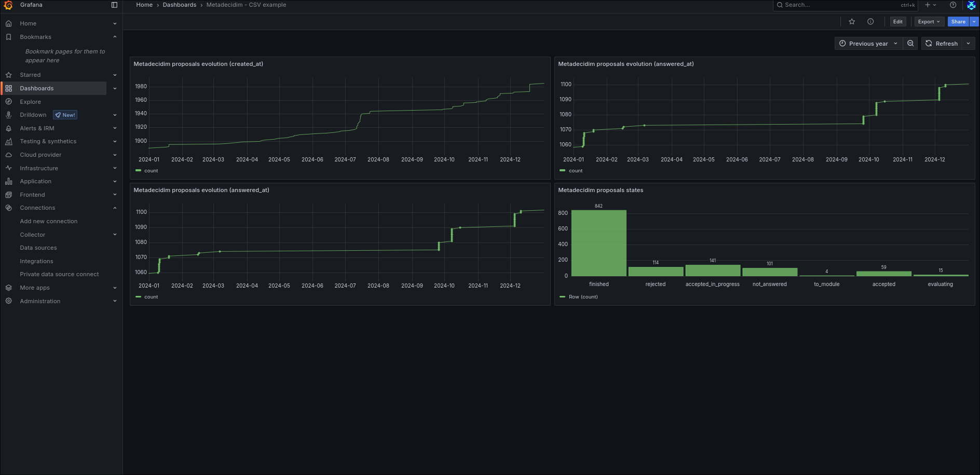Open Data sources under Connections
This screenshot has width=980, height=475.
pyautogui.click(x=38, y=248)
